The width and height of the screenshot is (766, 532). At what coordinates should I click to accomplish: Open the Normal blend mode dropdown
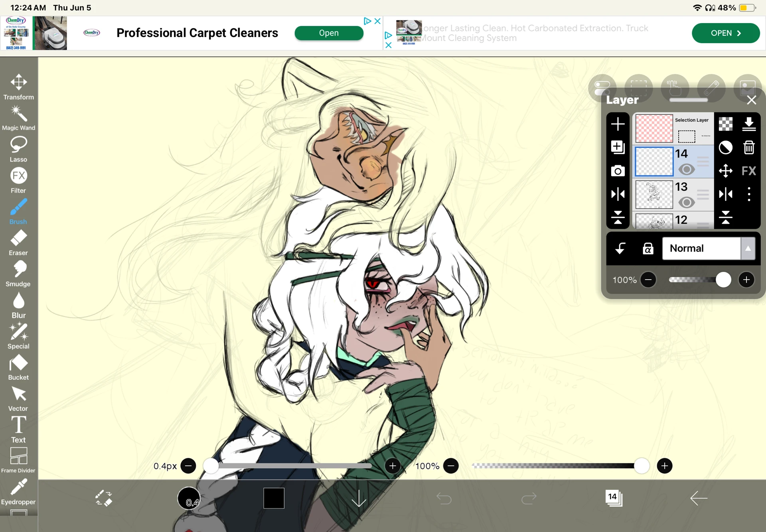pos(701,248)
